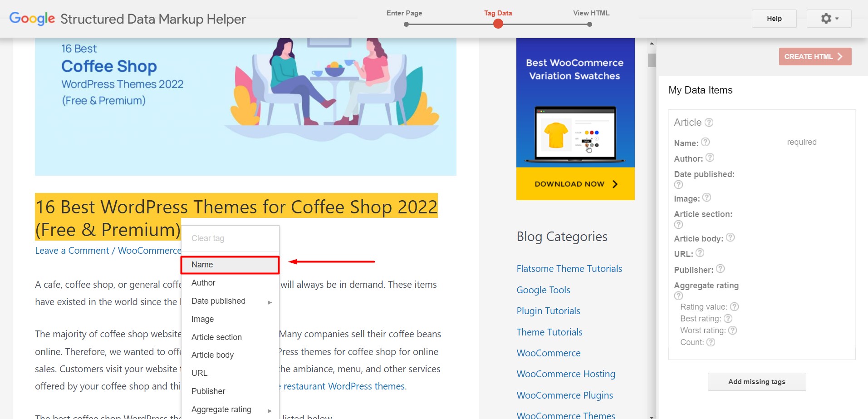Open Theme Tutorials category link
868x419 pixels.
[549, 332]
